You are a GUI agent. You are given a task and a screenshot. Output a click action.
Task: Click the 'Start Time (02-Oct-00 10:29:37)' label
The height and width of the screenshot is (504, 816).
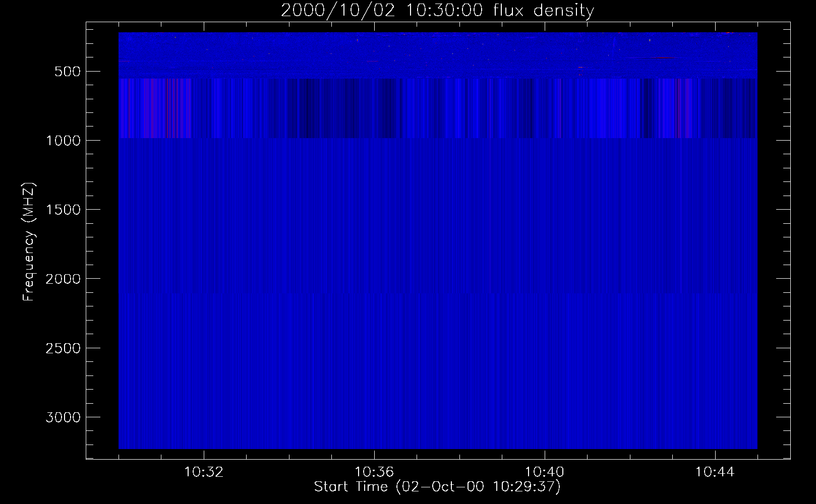coord(437,487)
